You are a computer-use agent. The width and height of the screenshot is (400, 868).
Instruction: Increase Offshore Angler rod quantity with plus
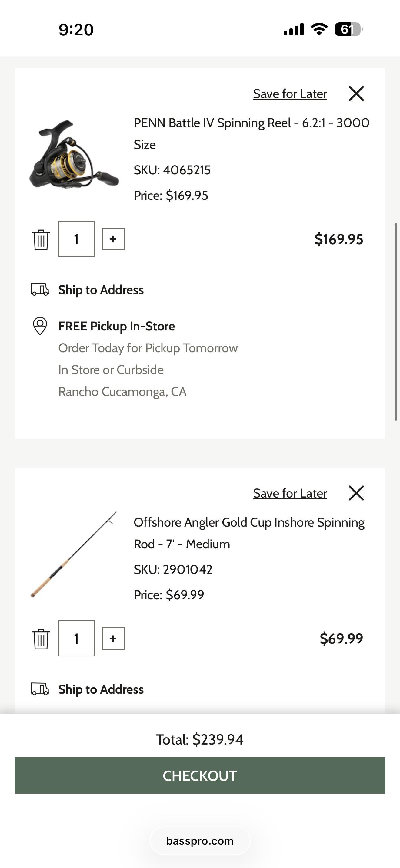tap(113, 639)
